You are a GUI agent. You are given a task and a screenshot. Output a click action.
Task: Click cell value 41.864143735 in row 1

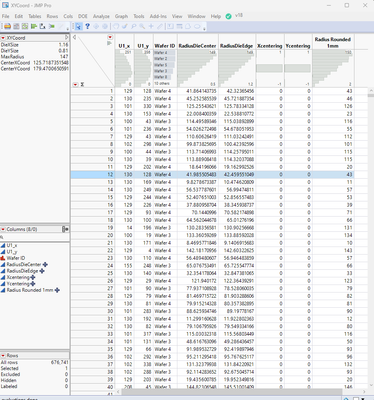coord(201,91)
